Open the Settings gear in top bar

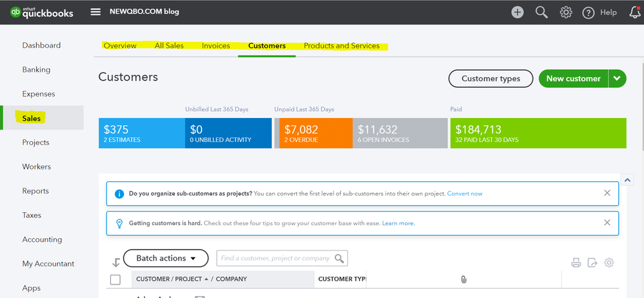(x=566, y=12)
